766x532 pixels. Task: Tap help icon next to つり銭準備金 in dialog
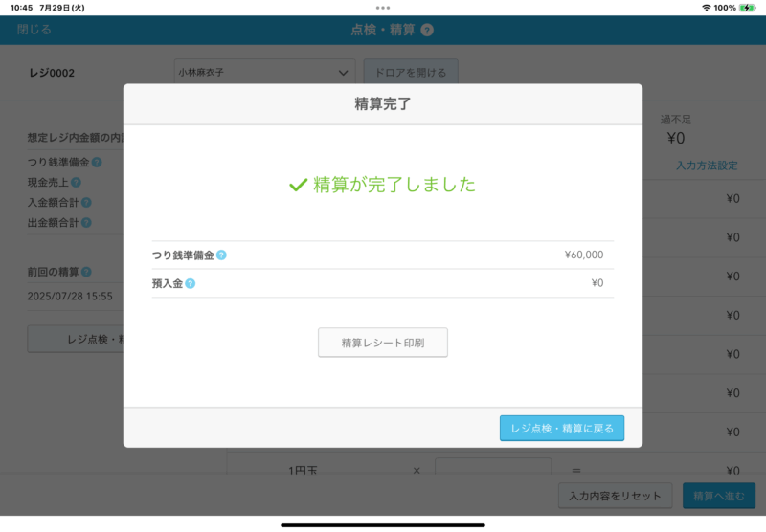(x=221, y=255)
